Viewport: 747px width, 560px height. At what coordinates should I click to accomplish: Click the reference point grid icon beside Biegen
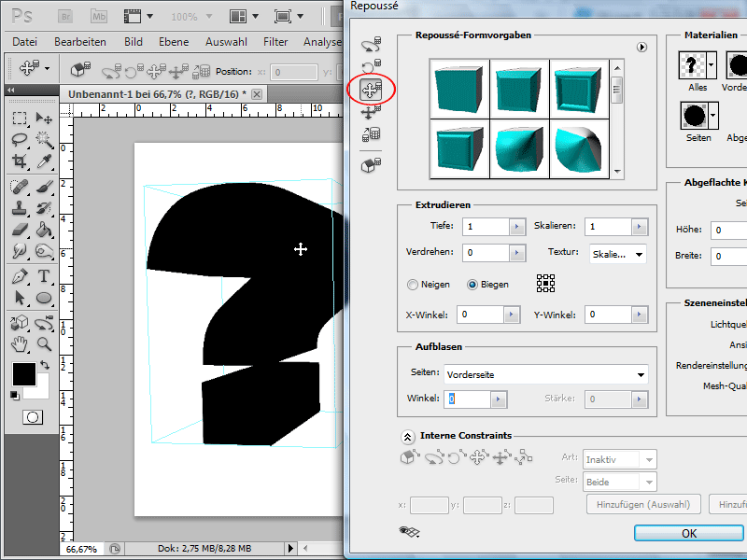click(545, 284)
